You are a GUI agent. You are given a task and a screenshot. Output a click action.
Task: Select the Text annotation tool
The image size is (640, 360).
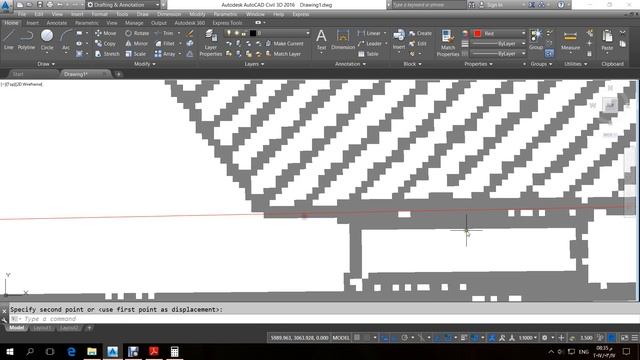[x=321, y=40]
